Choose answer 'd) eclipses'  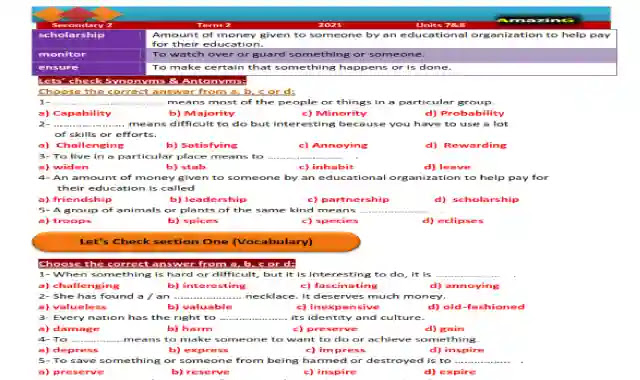453,221
